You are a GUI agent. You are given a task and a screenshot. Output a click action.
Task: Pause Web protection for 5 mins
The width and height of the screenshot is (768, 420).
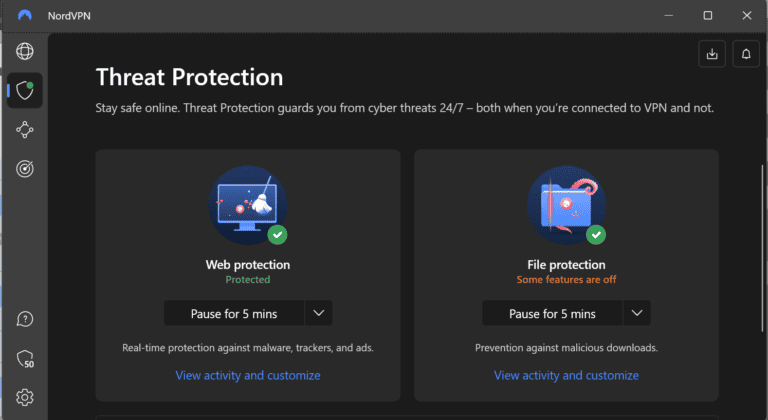[x=234, y=313]
